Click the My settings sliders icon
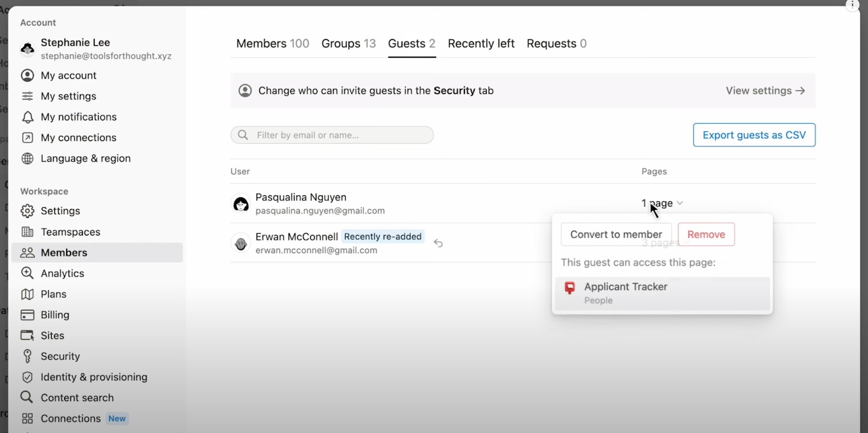 (x=28, y=96)
